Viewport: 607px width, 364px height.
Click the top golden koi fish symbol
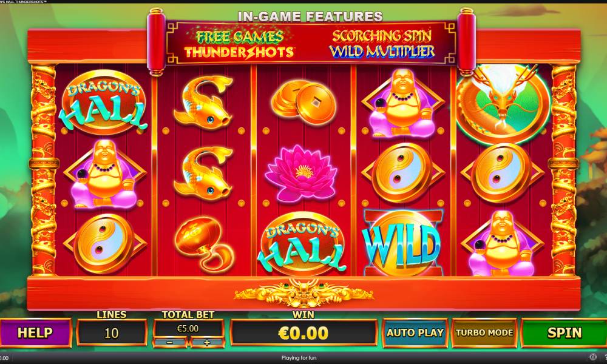(x=203, y=101)
